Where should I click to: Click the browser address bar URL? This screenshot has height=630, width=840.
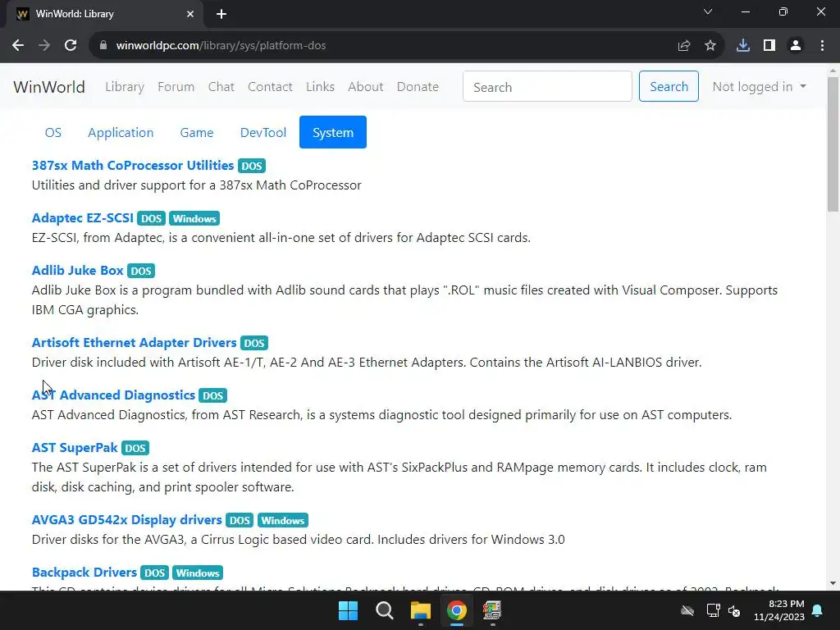click(x=221, y=46)
